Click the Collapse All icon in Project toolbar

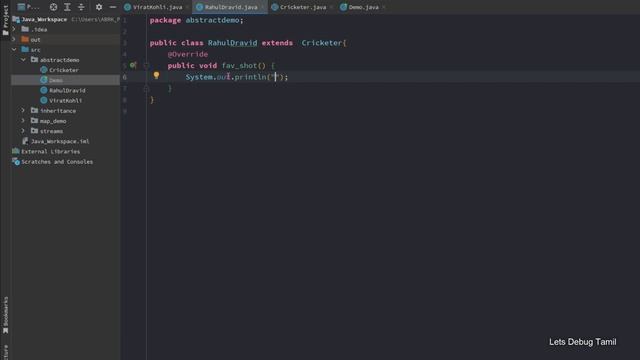(x=81, y=7)
